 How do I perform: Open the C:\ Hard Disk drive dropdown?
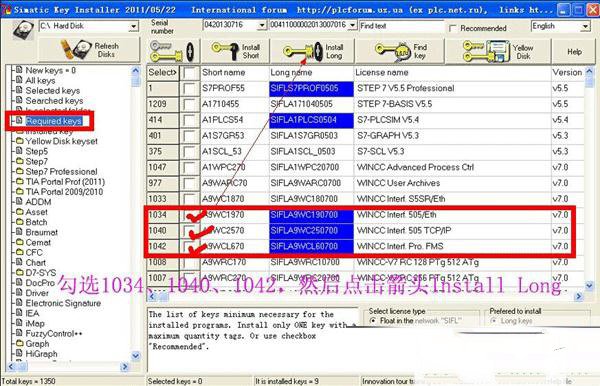point(134,26)
